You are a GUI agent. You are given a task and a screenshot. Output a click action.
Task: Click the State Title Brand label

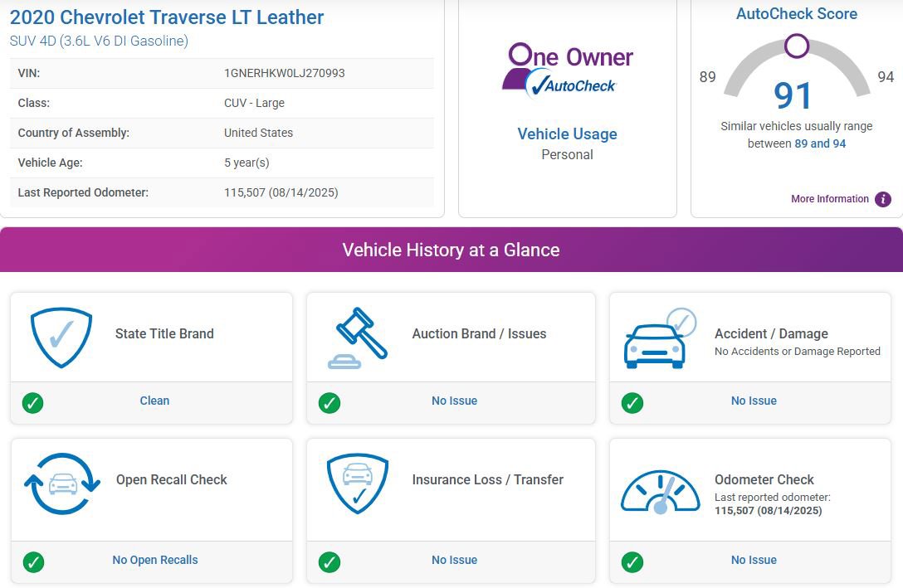(x=164, y=333)
